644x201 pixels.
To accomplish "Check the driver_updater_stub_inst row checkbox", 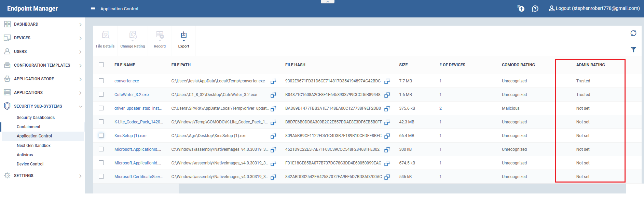I will [101, 108].
